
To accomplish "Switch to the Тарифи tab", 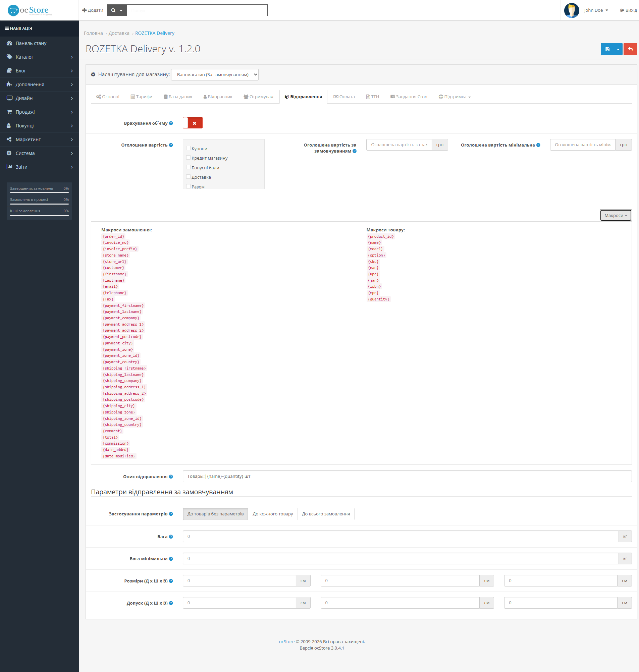I will (141, 97).
